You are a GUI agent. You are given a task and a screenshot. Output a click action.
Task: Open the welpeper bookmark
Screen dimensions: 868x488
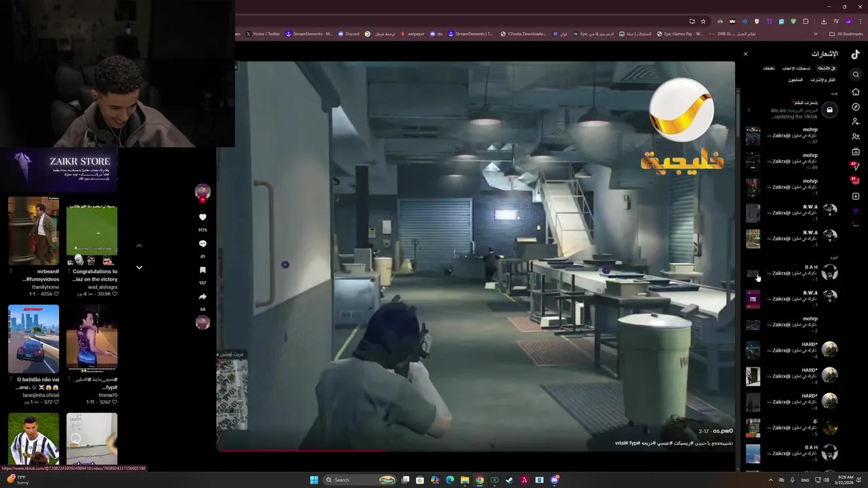pyautogui.click(x=412, y=34)
